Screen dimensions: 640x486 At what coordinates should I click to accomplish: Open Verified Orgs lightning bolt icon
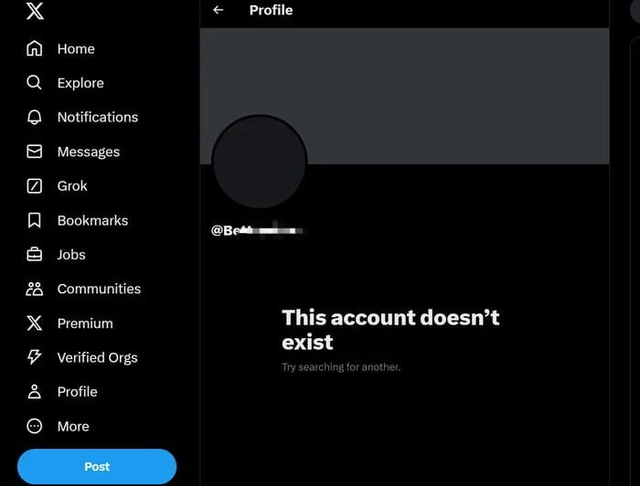tap(34, 357)
